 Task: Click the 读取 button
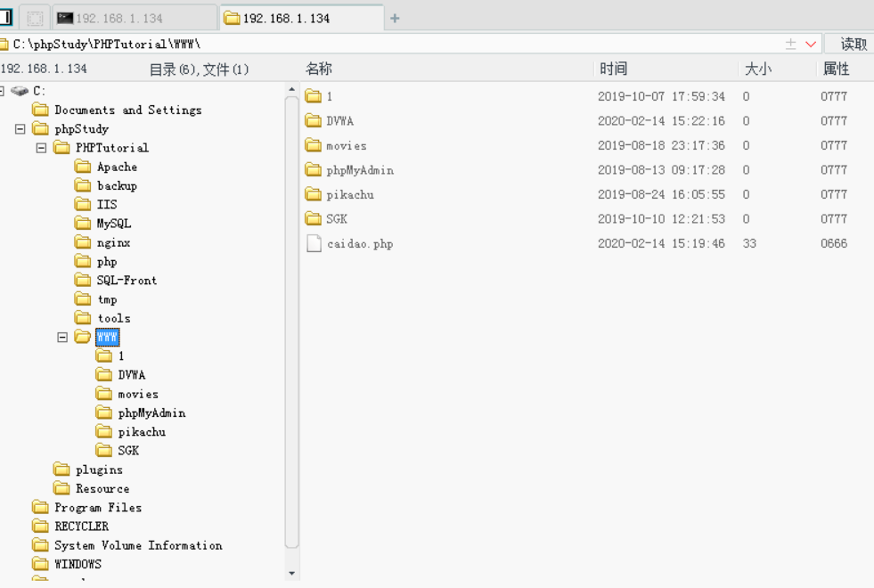[x=853, y=45]
